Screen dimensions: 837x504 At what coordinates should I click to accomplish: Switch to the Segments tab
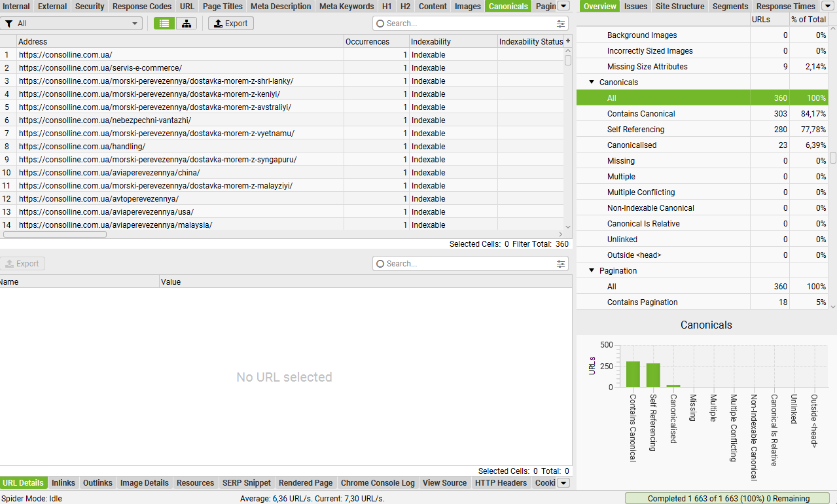730,6
